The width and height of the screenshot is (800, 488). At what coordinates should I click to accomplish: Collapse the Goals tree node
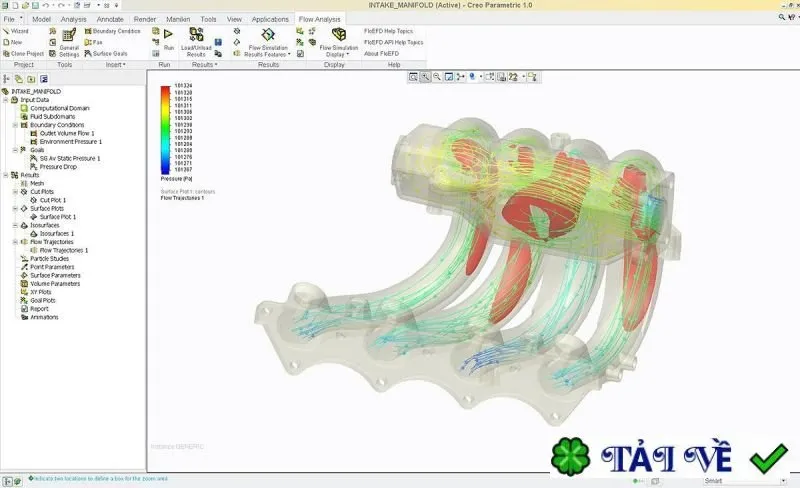point(15,150)
